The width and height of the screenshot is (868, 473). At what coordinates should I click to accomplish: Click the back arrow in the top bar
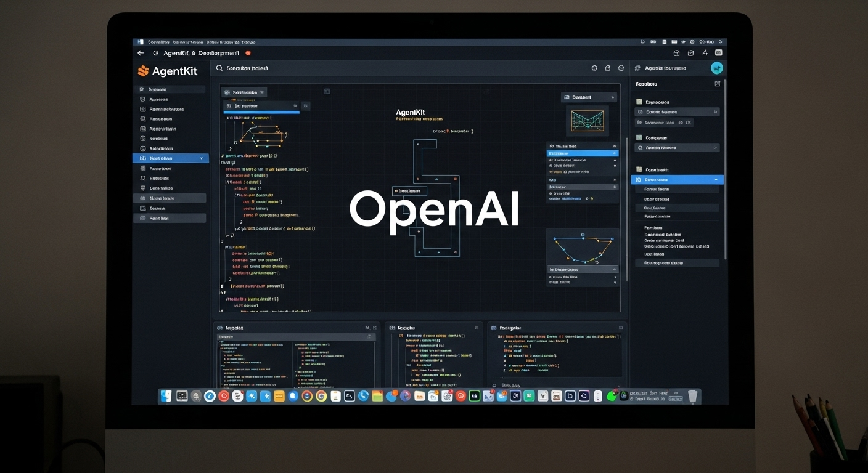141,54
